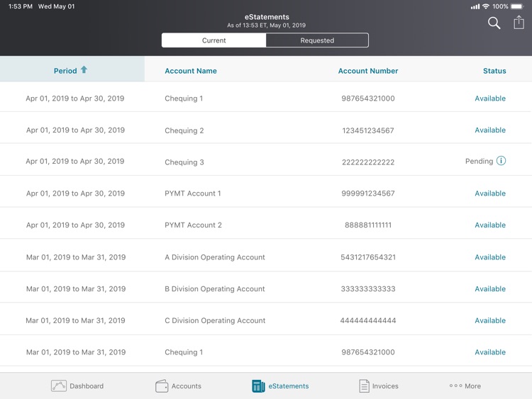
Task: Open Available link for Chequing 2
Action: point(490,130)
